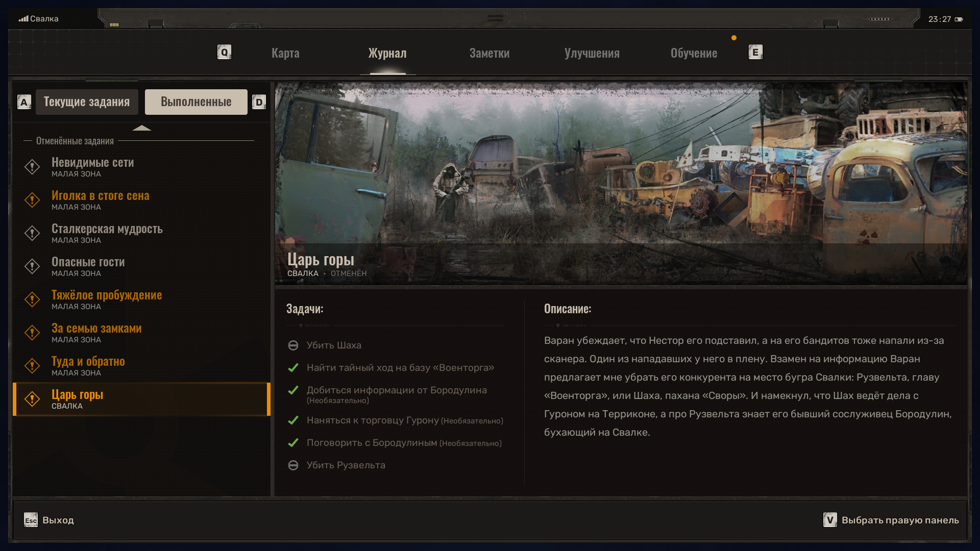Click the Q key icon left of Карта
The width and height of the screenshot is (980, 551).
click(x=224, y=52)
